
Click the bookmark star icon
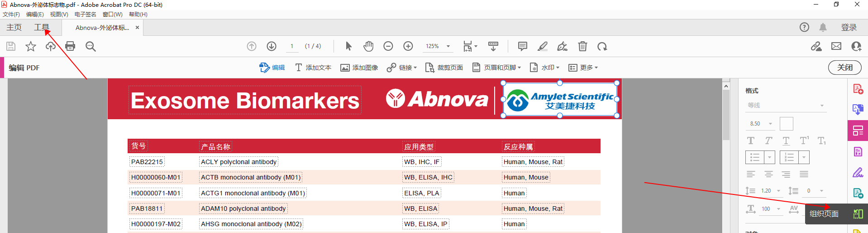[30, 46]
